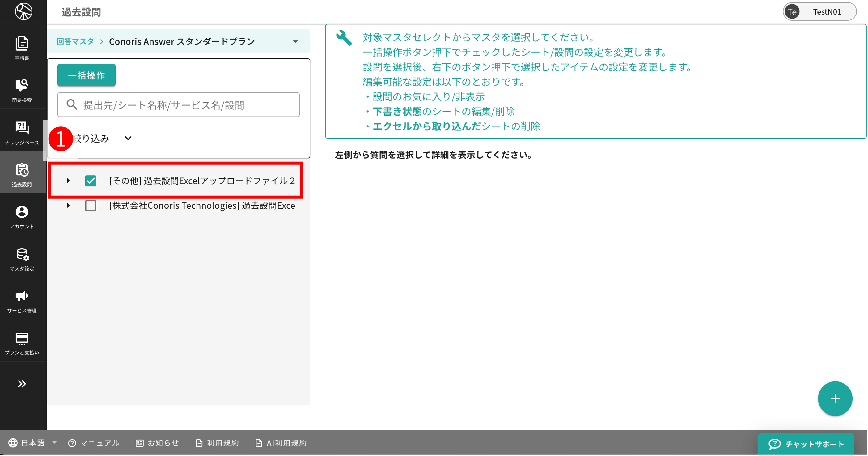
Task: Select the 簡易検索 sidebar icon
Action: (22, 90)
